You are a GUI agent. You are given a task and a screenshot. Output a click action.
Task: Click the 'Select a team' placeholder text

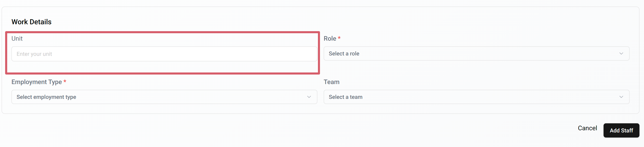tap(346, 97)
